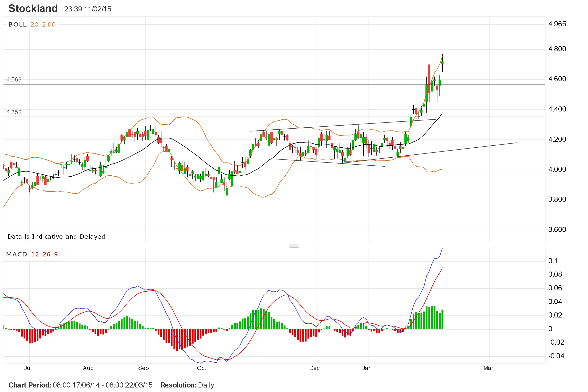Click the BOLL period value 20

tap(35, 24)
